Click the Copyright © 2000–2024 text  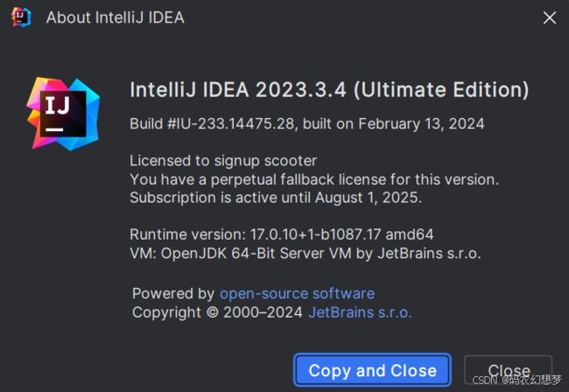coord(217,312)
